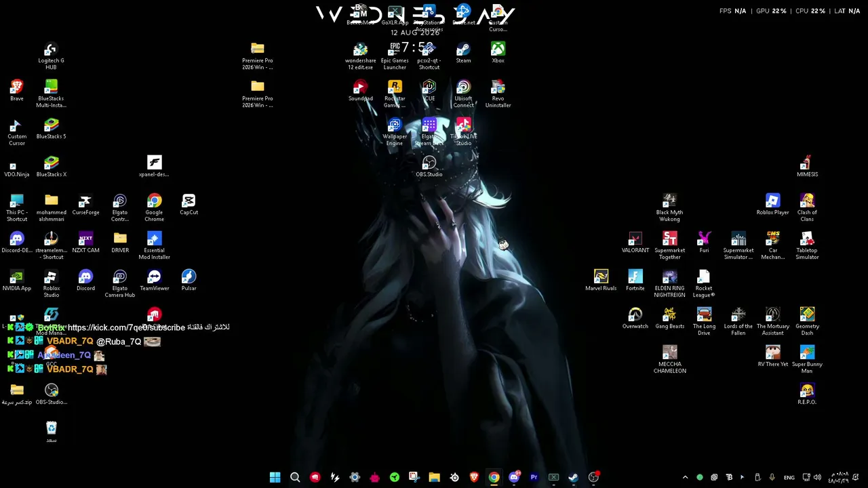Switch to Premiere Pro in the taskbar
This screenshot has height=488, width=868.
534,477
